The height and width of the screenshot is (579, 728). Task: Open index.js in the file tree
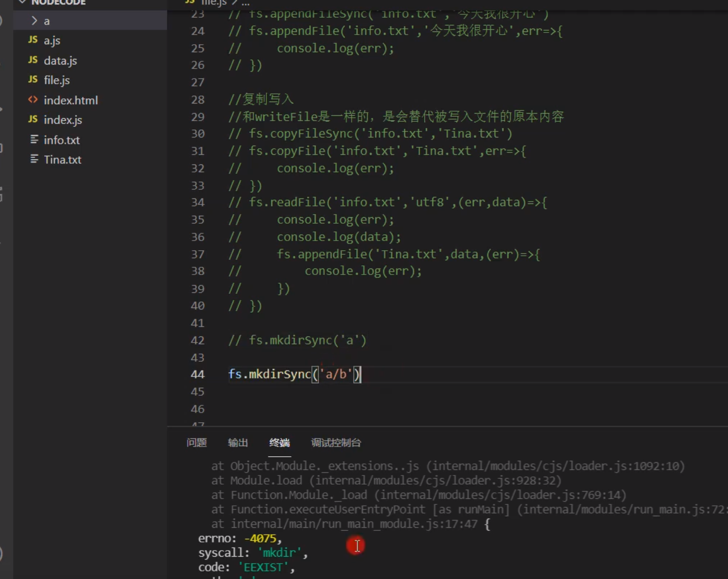[63, 120]
